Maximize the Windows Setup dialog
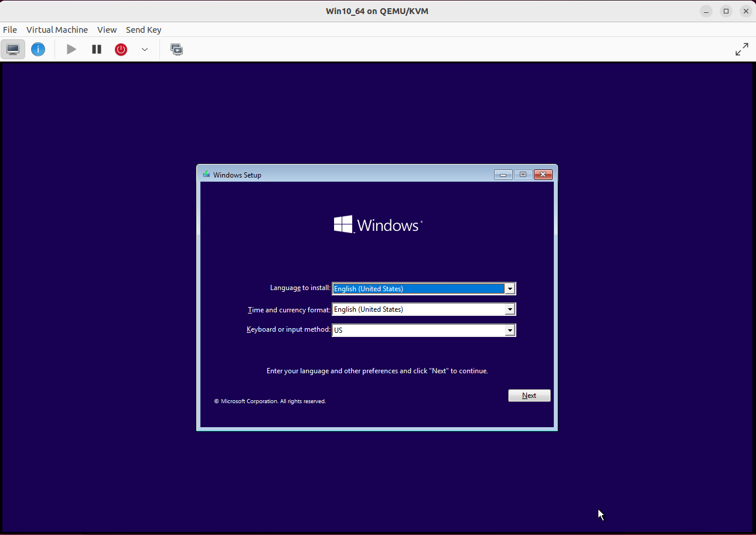 pos(523,174)
